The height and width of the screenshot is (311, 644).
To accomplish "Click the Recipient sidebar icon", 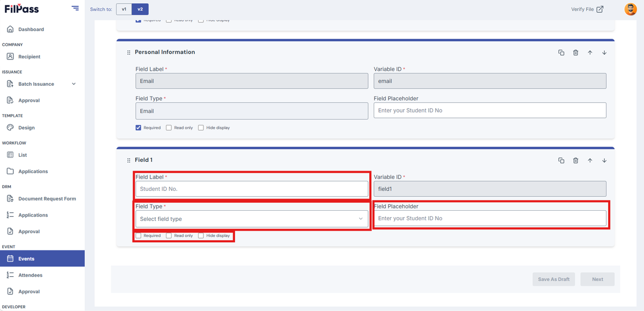I will point(10,56).
